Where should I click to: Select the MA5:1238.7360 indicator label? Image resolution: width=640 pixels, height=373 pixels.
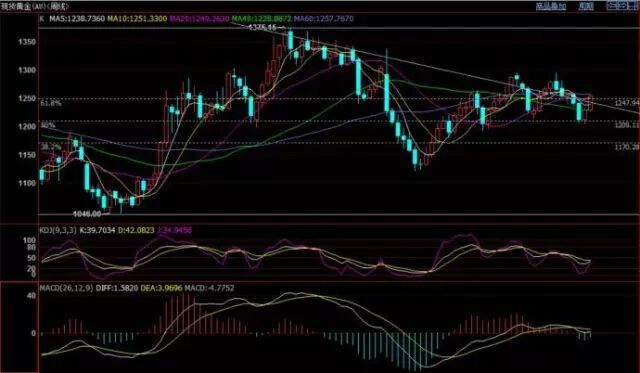coord(77,19)
